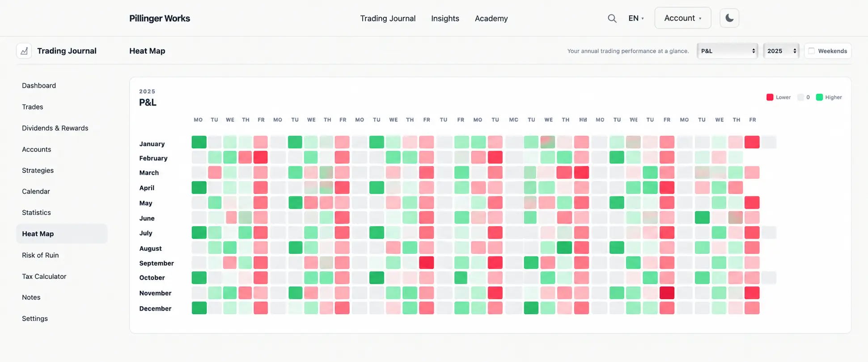Click the Heat Map page title

point(147,51)
